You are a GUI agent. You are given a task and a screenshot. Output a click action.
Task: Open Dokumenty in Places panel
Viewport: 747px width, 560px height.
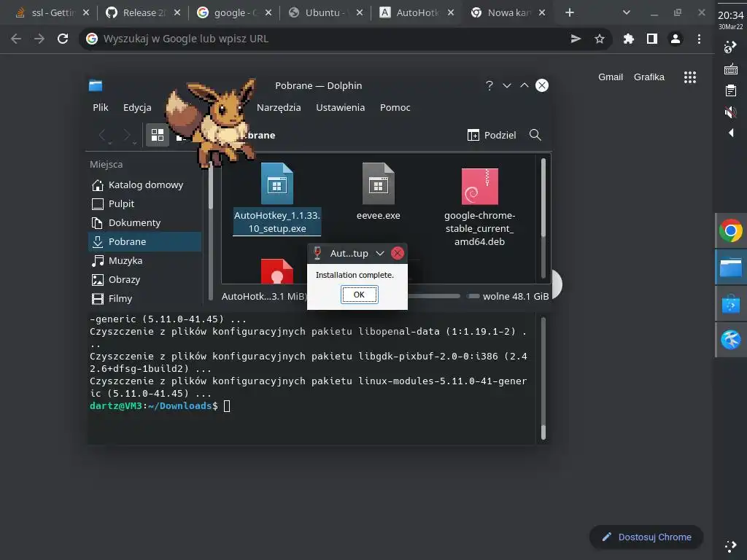[x=145, y=223]
